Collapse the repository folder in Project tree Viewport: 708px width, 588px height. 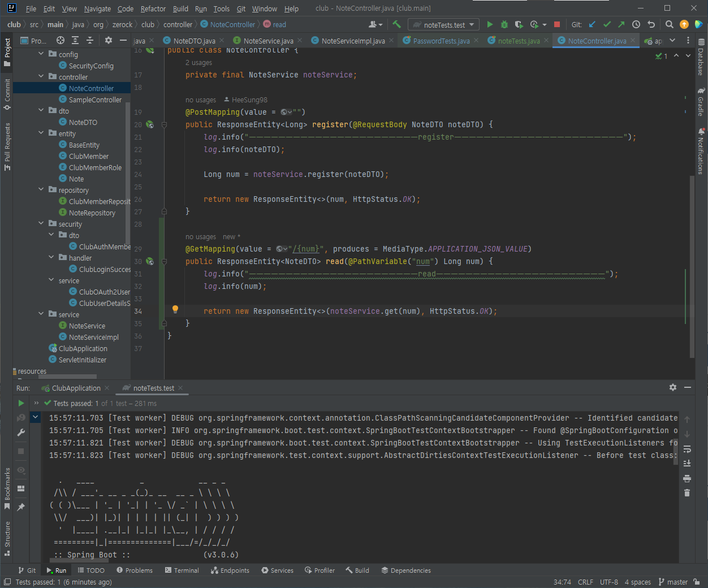pyautogui.click(x=41, y=189)
